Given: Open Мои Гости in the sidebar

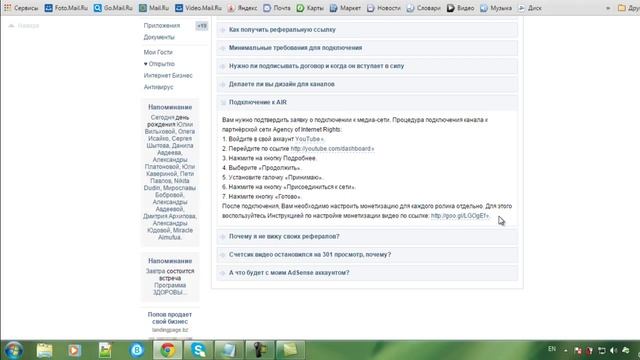Looking at the screenshot, I should tap(158, 52).
